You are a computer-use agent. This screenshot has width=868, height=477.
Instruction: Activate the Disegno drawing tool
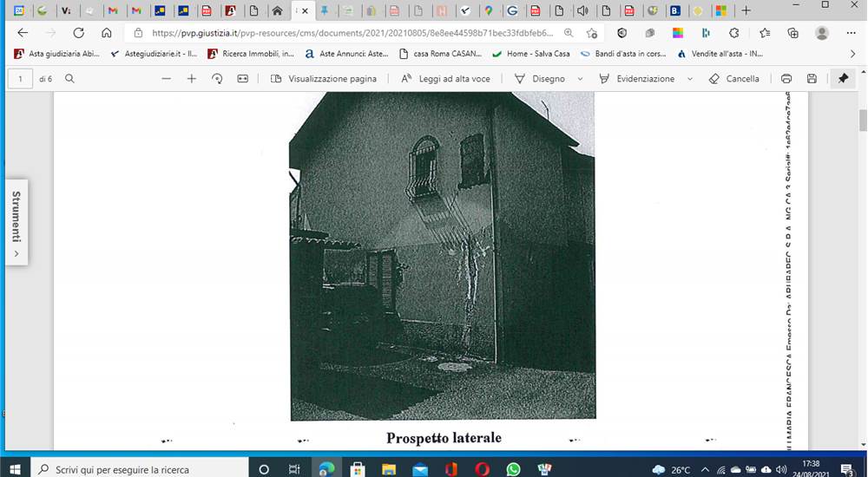click(539, 79)
